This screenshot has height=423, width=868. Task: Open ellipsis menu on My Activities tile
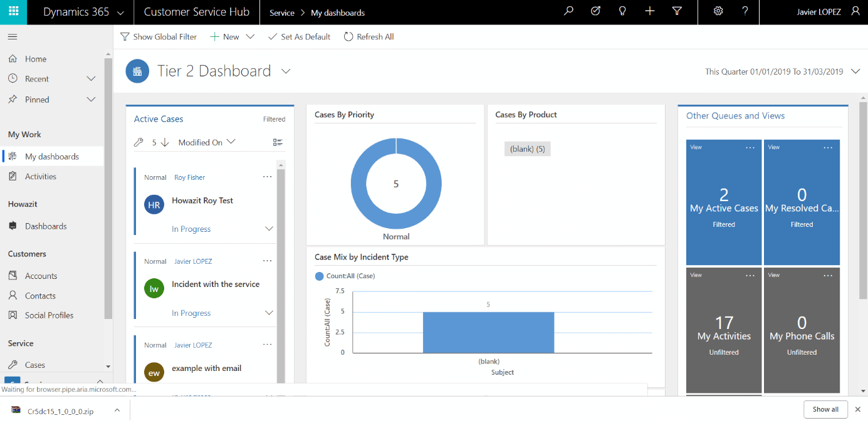click(750, 276)
